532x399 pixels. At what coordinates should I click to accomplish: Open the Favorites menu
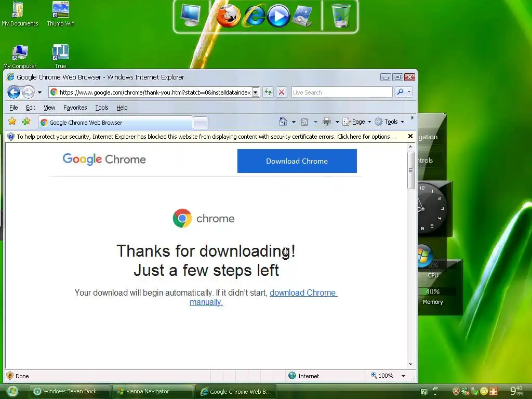(75, 108)
